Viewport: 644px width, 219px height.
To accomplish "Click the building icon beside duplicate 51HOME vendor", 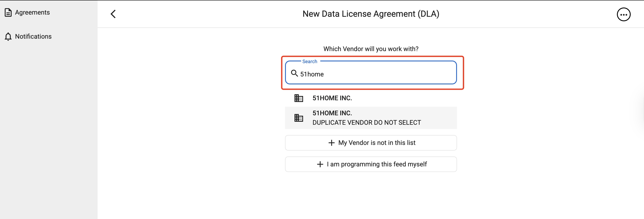I will (299, 118).
